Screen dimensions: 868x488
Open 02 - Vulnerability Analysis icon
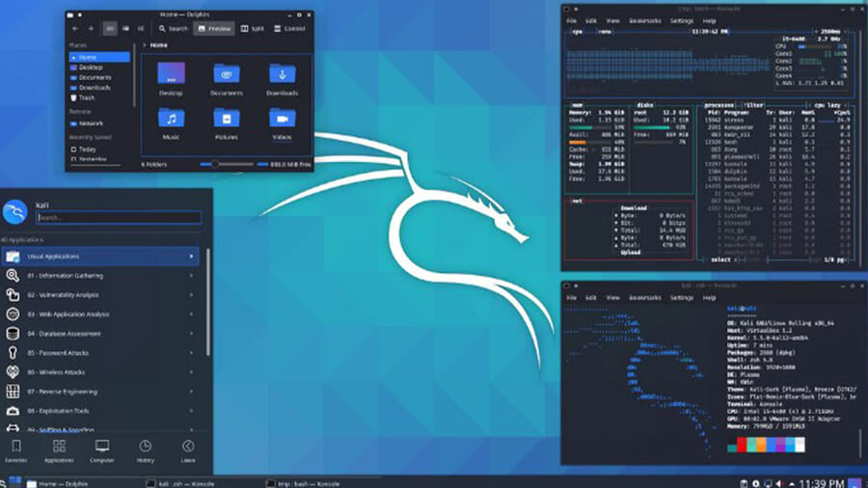13,295
